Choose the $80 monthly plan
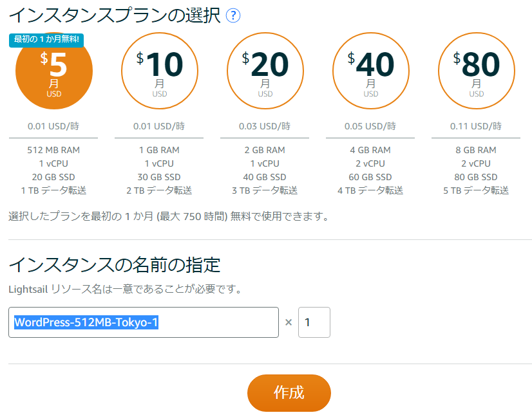 coord(477,71)
